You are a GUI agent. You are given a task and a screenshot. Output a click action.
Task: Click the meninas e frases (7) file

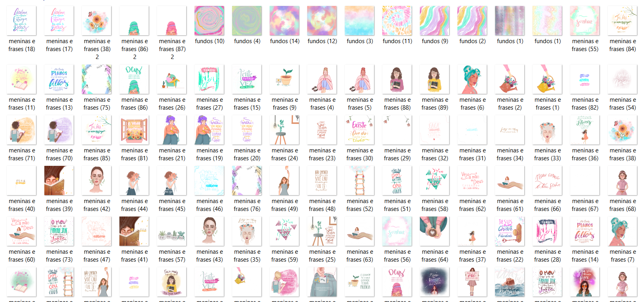point(622,231)
